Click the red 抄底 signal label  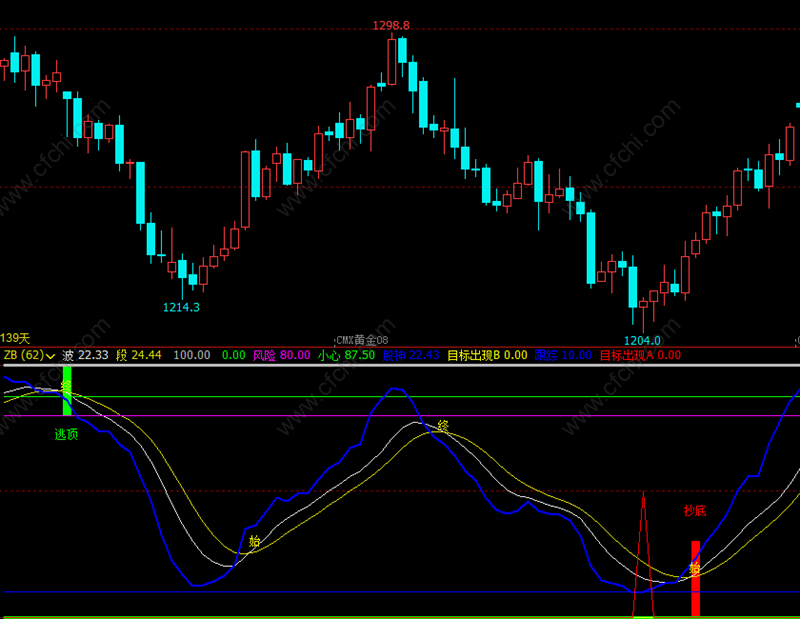(x=695, y=510)
